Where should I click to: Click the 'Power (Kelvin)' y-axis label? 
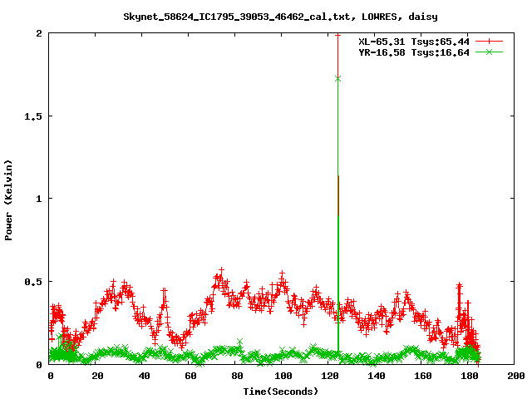[8, 200]
